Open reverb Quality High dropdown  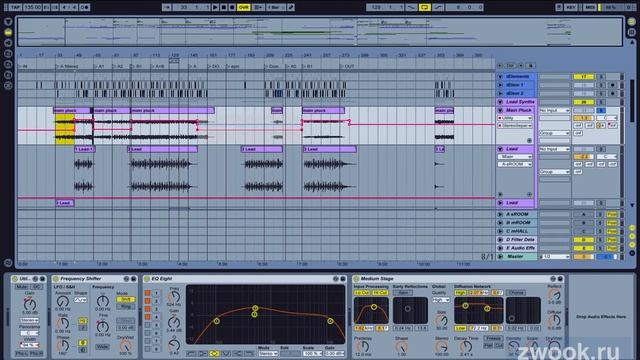click(441, 300)
